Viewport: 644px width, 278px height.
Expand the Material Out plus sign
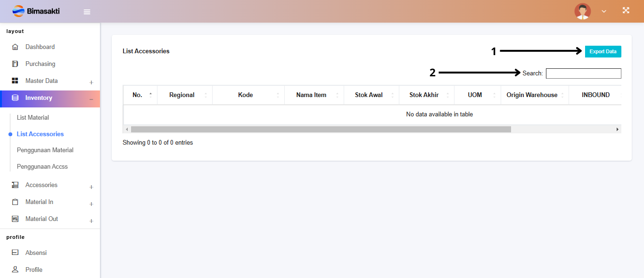(91, 221)
